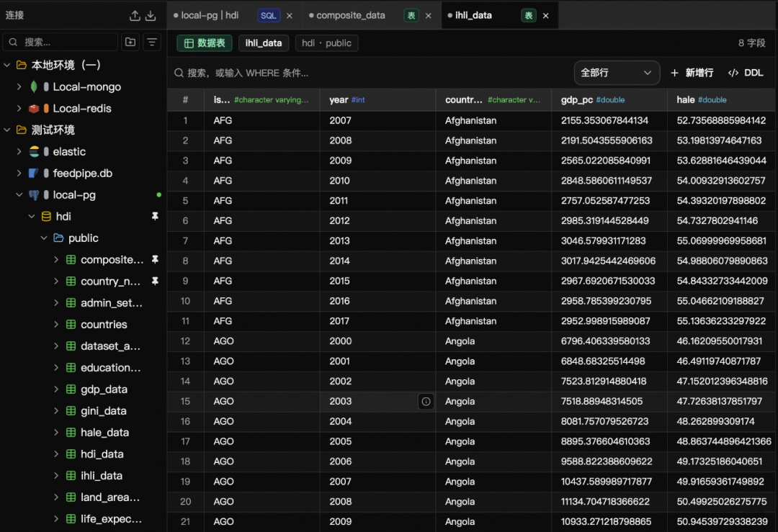Open the hdi_data table
This screenshot has height=532, width=778.
coord(102,454)
